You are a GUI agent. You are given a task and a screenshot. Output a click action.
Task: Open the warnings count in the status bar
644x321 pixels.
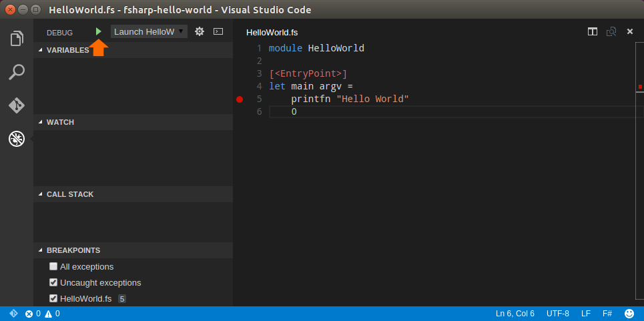(x=52, y=314)
